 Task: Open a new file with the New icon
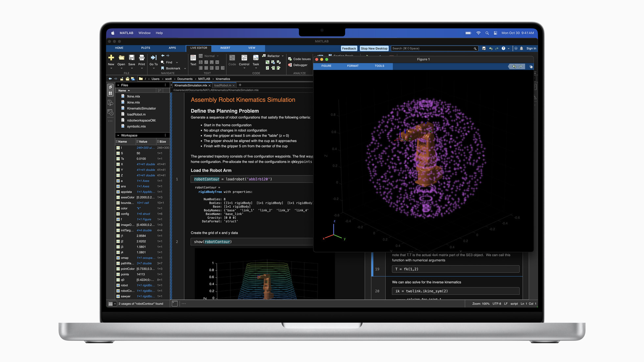pos(111,58)
